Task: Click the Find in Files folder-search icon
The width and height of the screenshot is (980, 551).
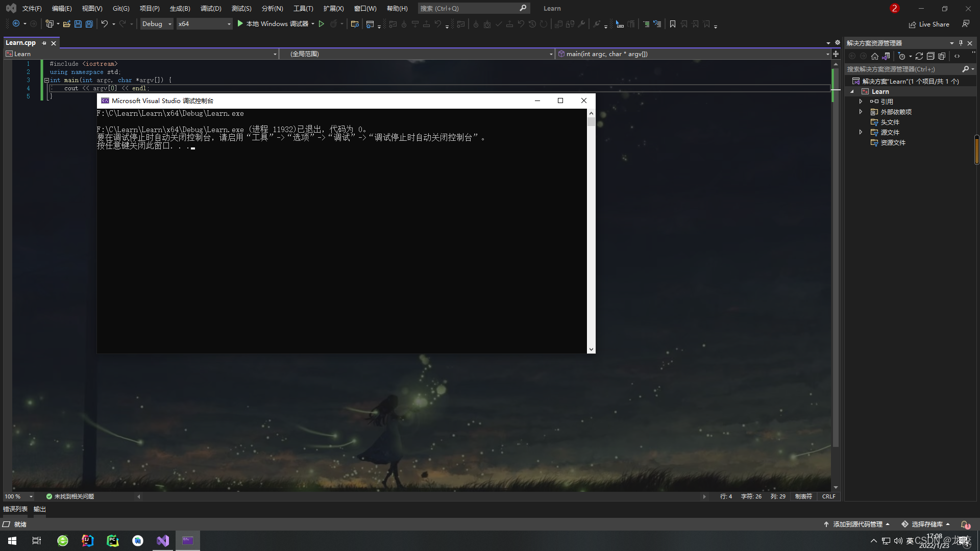Action: point(355,24)
